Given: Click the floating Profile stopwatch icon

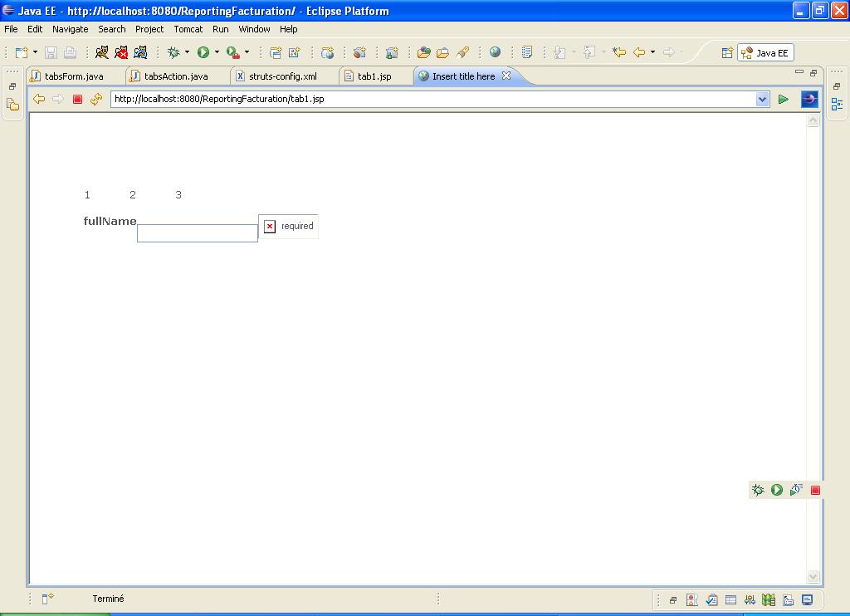Looking at the screenshot, I should click(796, 490).
